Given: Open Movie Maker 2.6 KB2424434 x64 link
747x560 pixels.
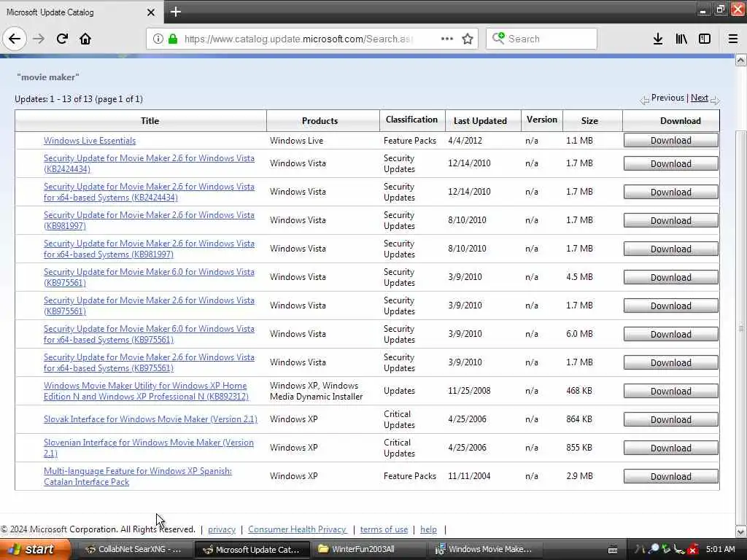Looking at the screenshot, I should coord(149,192).
